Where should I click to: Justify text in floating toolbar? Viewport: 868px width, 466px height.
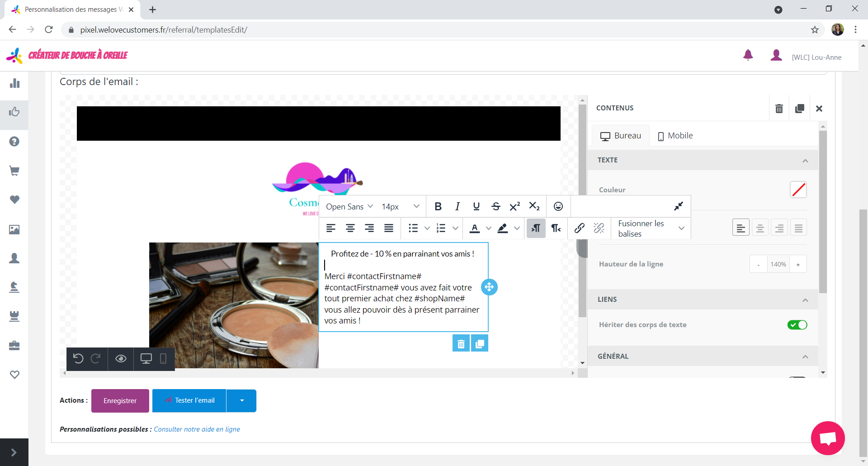click(x=389, y=228)
